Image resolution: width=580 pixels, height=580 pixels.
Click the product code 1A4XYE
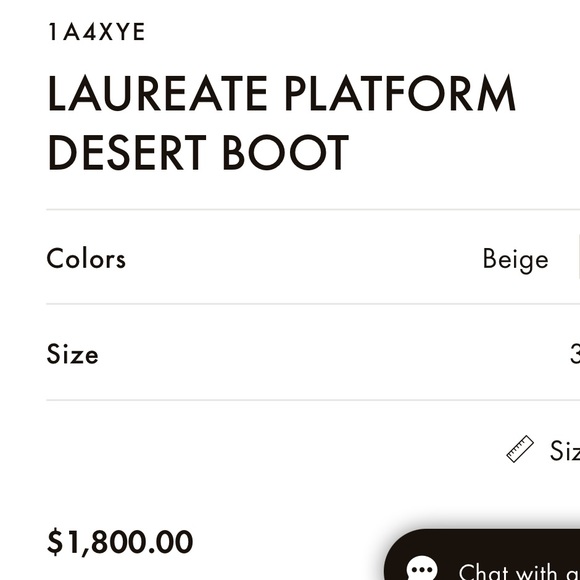(x=97, y=32)
